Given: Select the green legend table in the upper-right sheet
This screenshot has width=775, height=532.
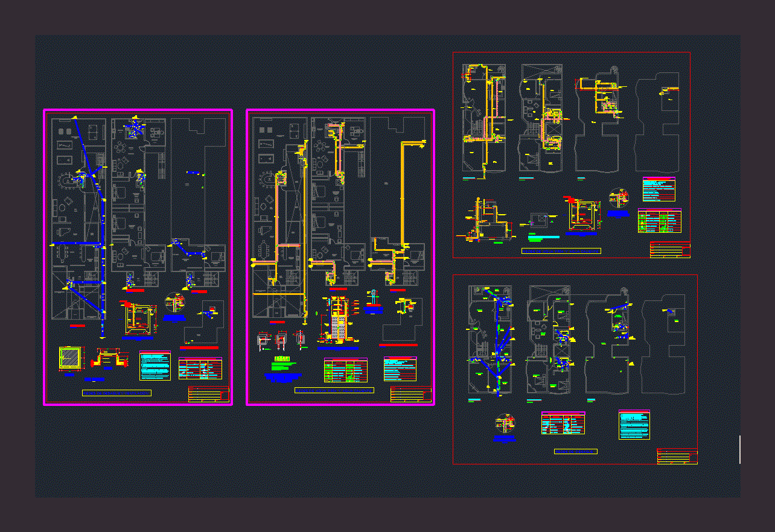Looking at the screenshot, I should click(x=660, y=221).
